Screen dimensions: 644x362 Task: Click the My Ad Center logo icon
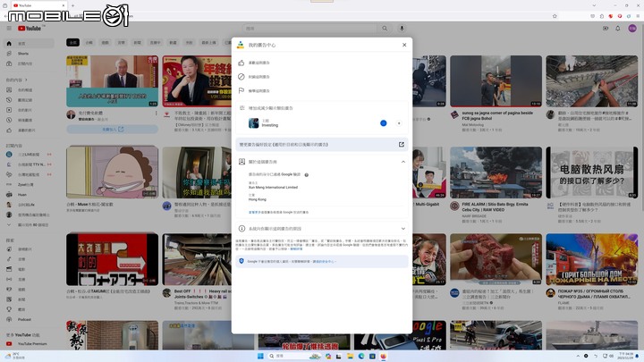point(241,45)
